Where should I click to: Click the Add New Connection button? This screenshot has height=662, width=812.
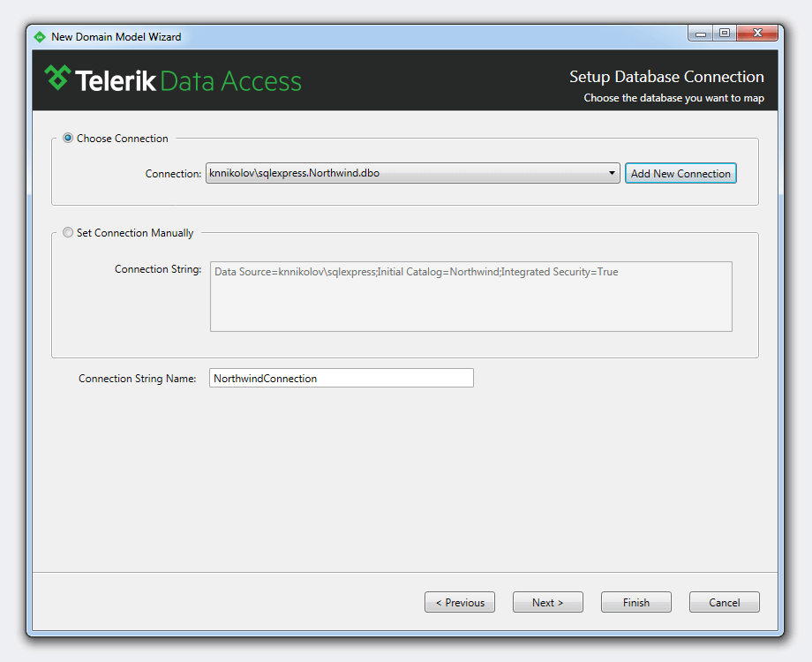pos(680,174)
